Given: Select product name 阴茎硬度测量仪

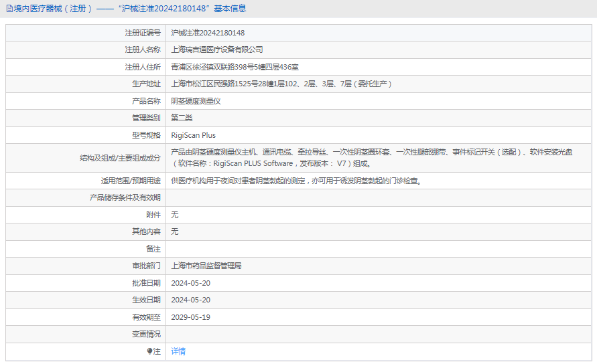Looking at the screenshot, I should point(196,101).
